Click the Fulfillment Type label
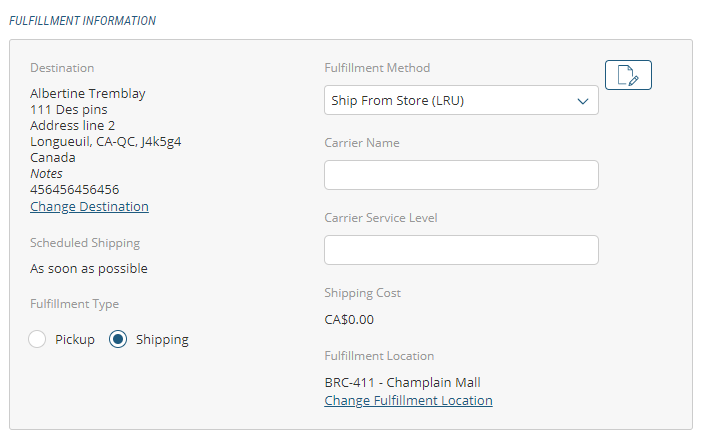The height and width of the screenshot is (442, 702). click(74, 304)
